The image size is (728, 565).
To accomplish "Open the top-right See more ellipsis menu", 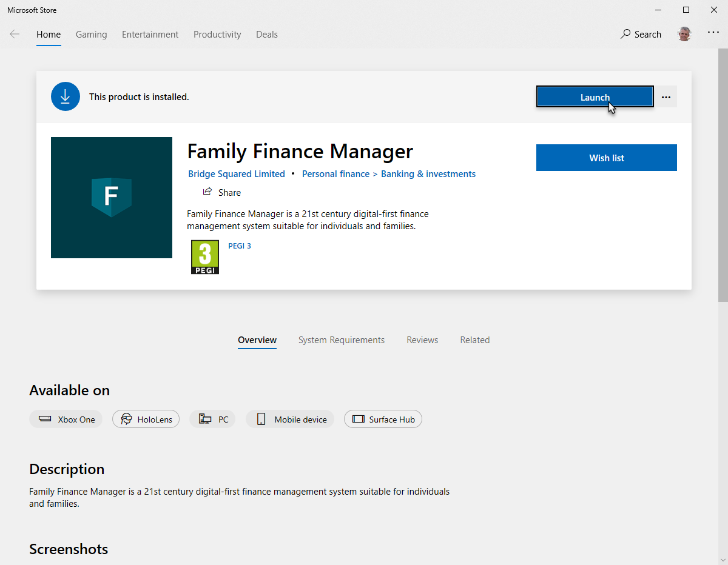I will 713,33.
